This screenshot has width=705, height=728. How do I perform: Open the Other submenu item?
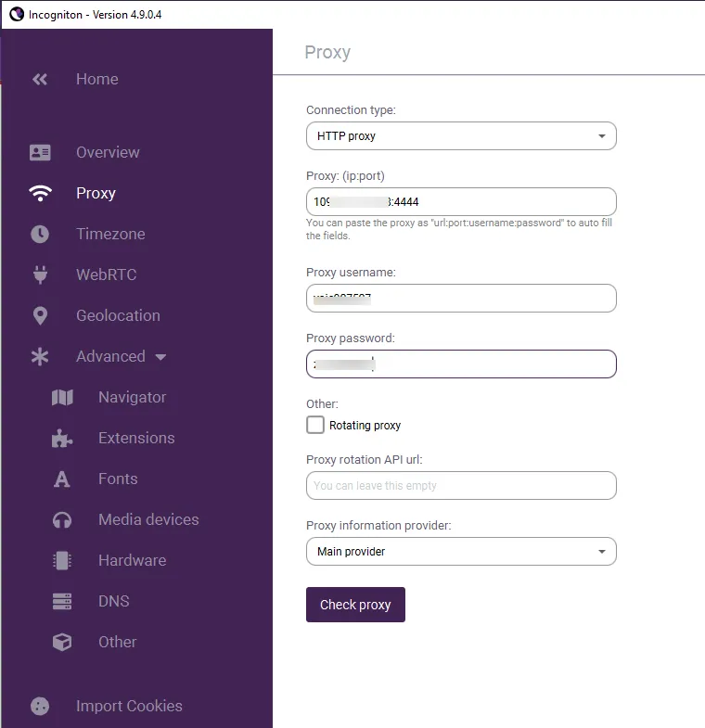coord(118,642)
